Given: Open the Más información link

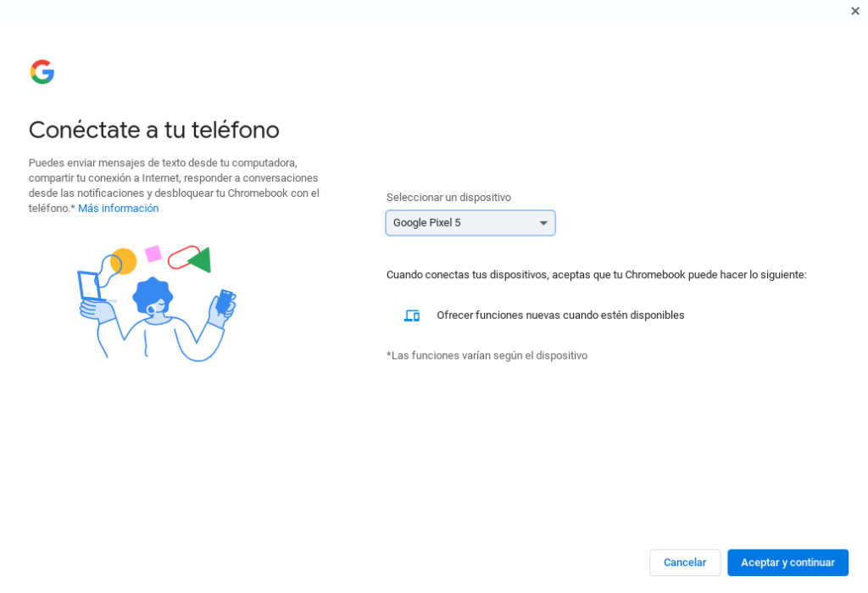Looking at the screenshot, I should (118, 209).
